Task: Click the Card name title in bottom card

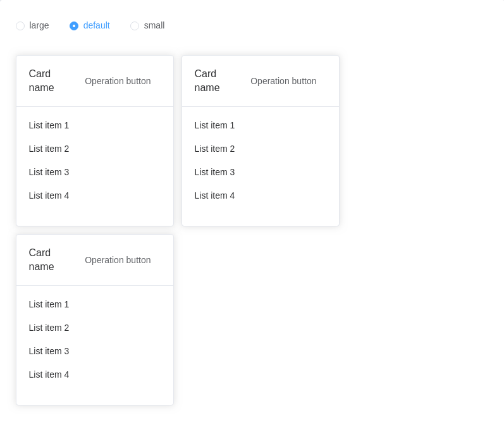Action: coord(42,260)
